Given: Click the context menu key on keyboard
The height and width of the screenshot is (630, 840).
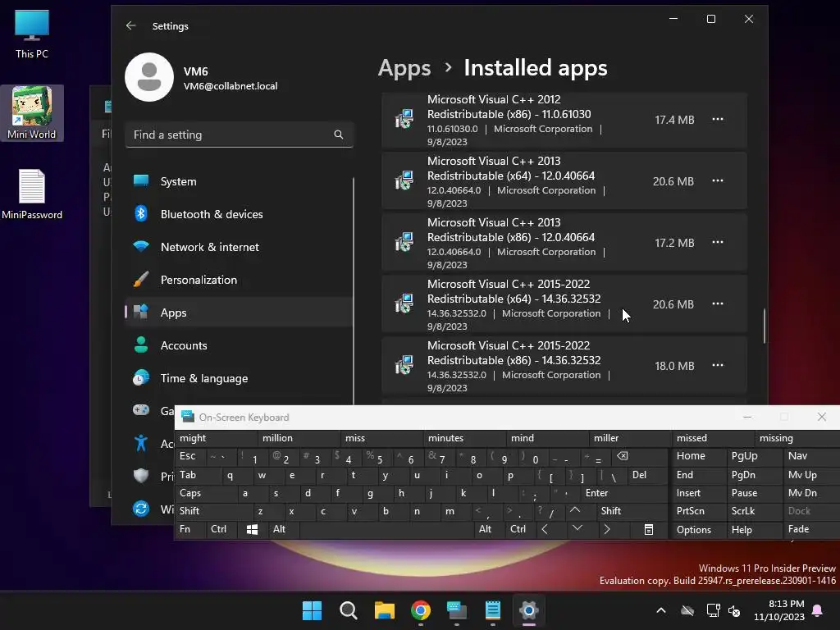Looking at the screenshot, I should coord(649,529).
